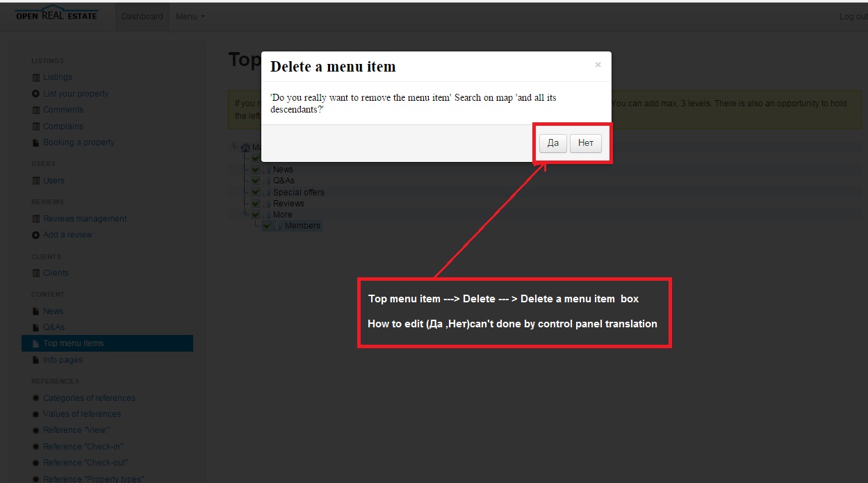Click the Listings list icon in sidebar
This screenshot has height=483, width=868.
click(35, 77)
